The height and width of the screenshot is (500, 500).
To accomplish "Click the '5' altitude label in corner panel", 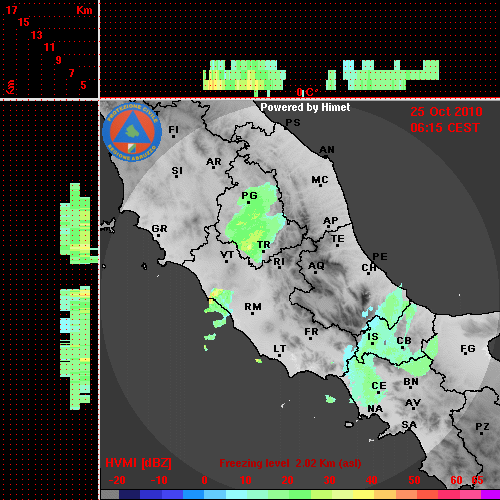I will 83,85.
